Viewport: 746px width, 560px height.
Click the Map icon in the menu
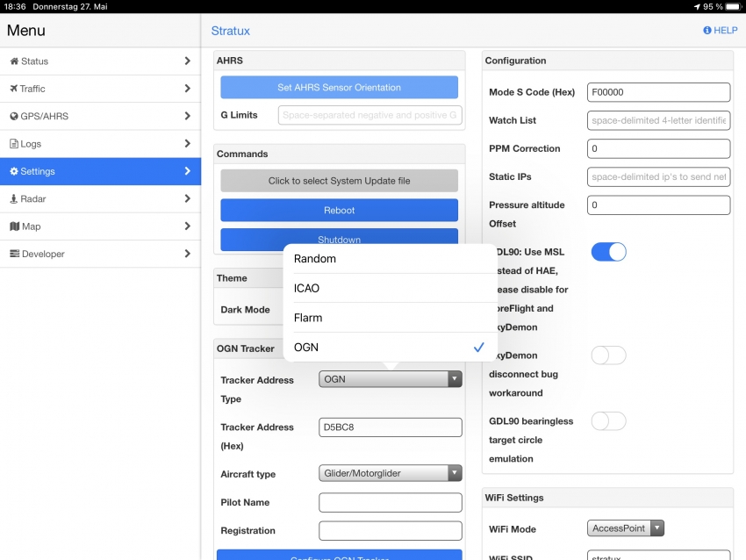tap(15, 226)
